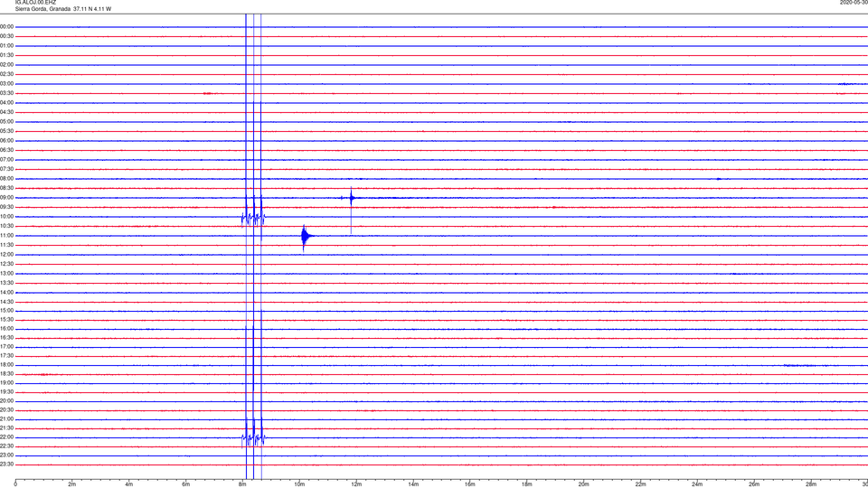Pick the 23:00 trace label
The image size is (868, 488).
[7, 455]
